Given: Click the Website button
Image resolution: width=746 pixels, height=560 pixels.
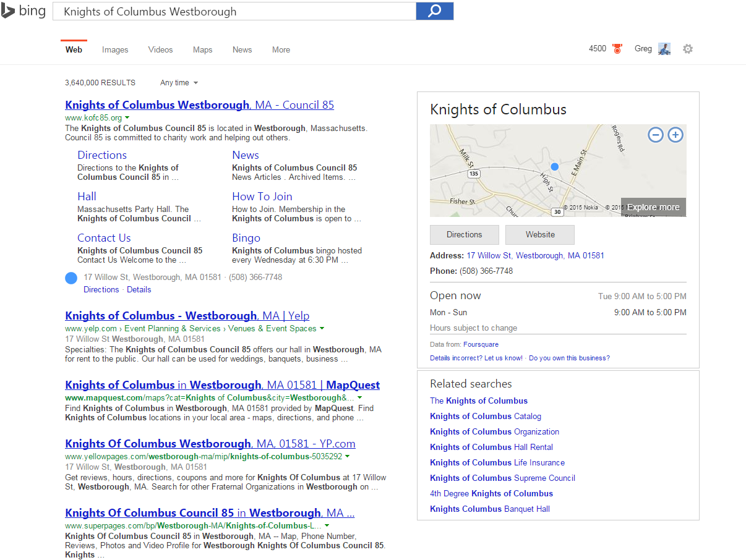Looking at the screenshot, I should click(x=540, y=234).
